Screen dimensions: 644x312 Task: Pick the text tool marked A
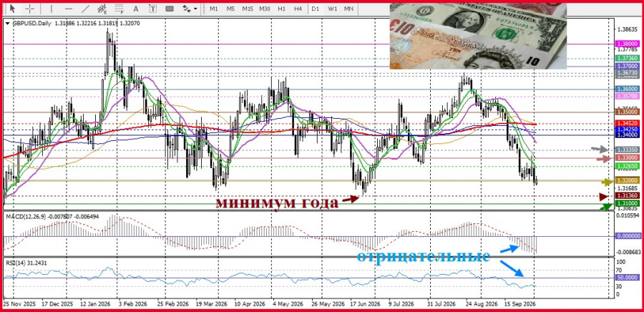coord(136,9)
